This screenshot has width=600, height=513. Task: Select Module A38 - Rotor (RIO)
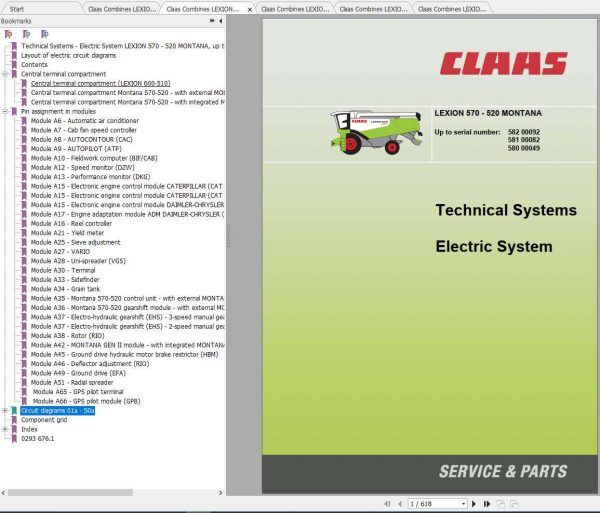[67, 336]
